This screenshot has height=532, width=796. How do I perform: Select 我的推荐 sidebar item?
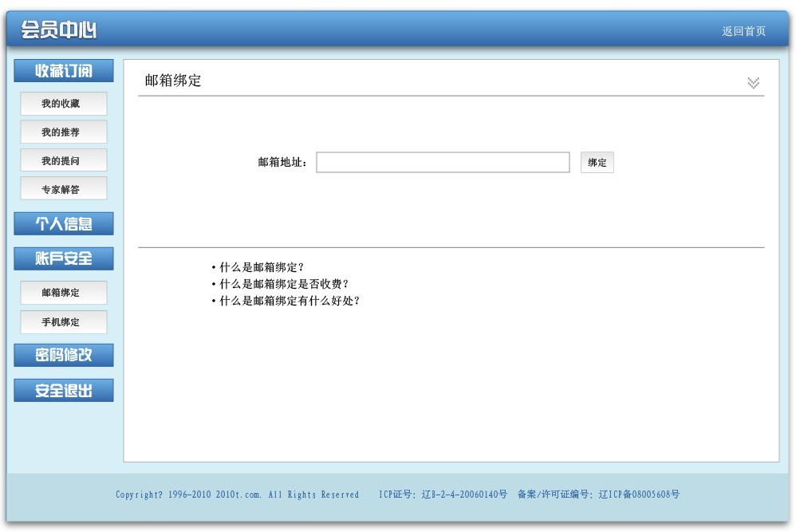(63, 132)
